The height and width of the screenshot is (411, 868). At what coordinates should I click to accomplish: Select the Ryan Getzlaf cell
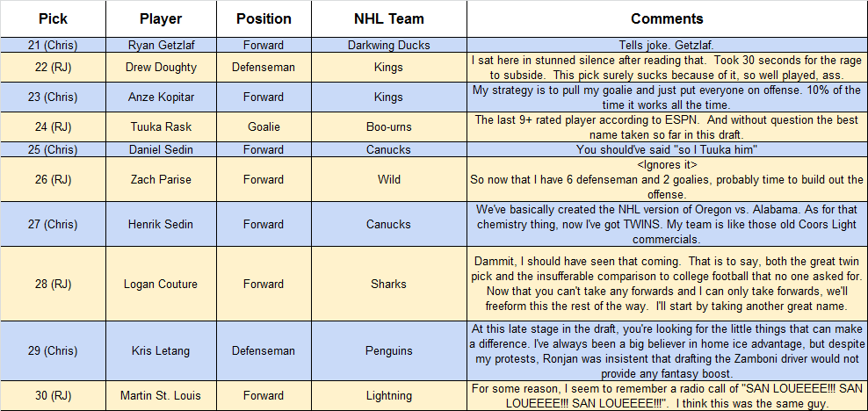161,46
